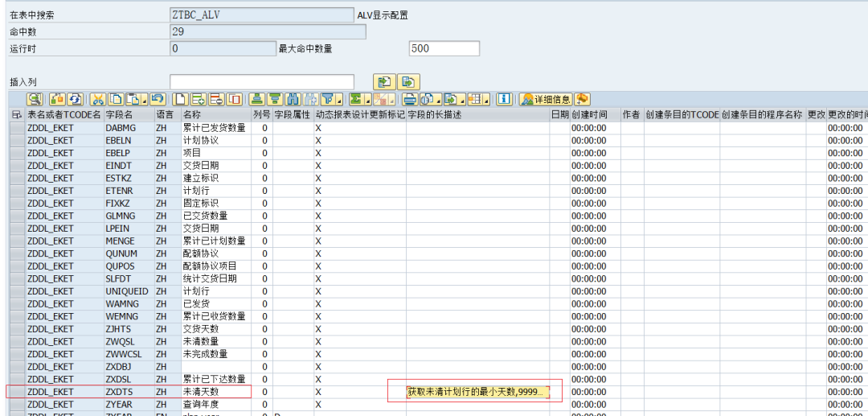Click the 已交货数量 name cell
This screenshot has width=868, height=416.
point(216,216)
